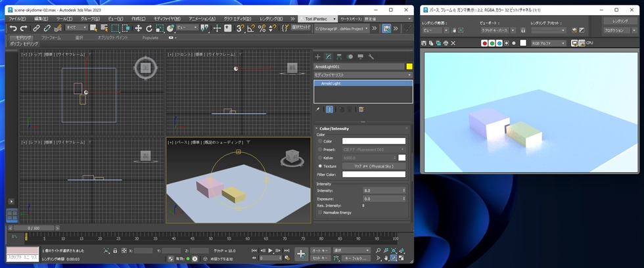Click the マップ #4 (Physical Sky) texture button
644x268 pixels.
pos(374,166)
